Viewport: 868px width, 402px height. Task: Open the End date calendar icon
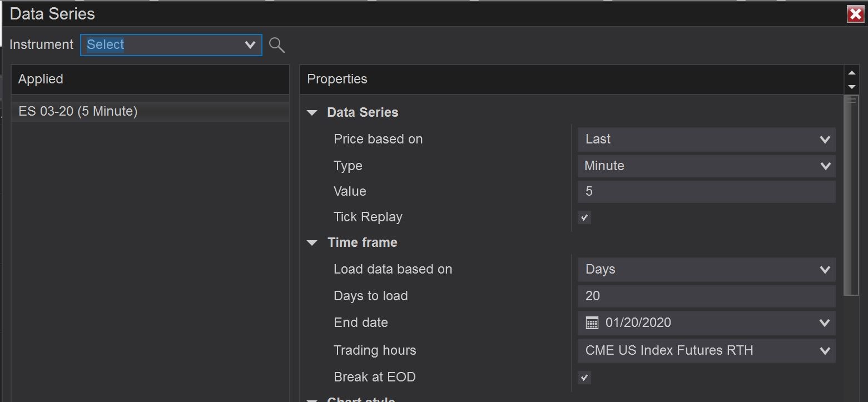click(592, 323)
